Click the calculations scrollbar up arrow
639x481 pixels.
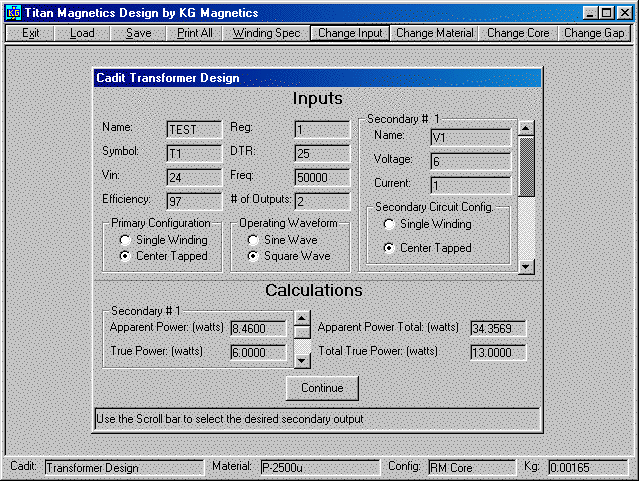pyautogui.click(x=302, y=318)
